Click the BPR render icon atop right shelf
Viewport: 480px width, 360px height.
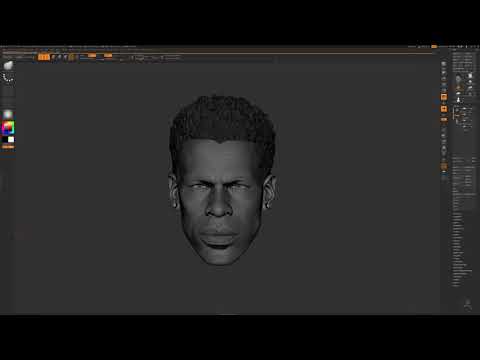coord(444,64)
